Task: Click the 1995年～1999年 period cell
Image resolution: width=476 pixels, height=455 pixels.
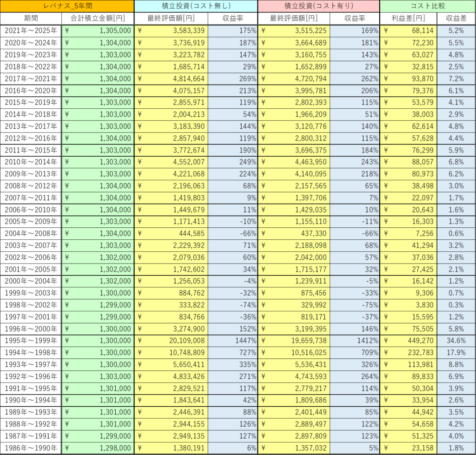Action: coord(31,340)
